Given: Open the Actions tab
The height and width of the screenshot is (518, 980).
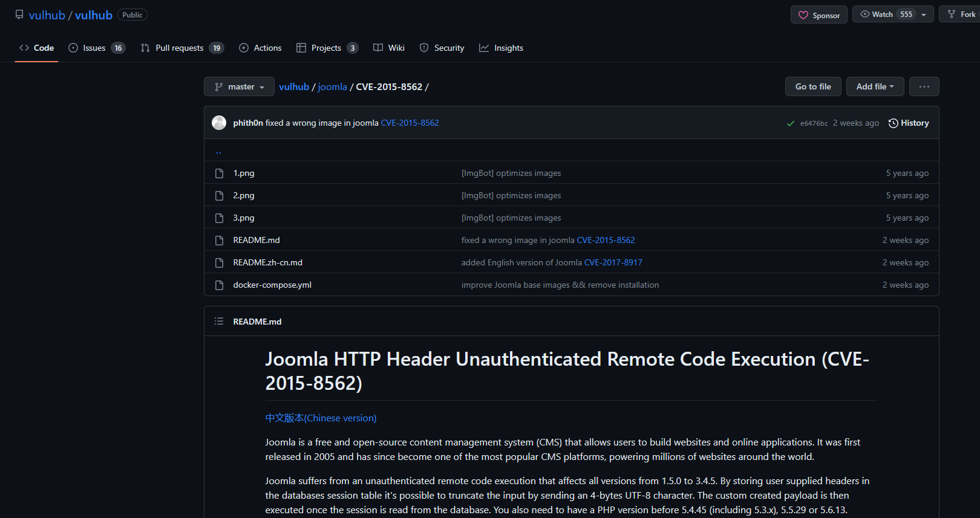Looking at the screenshot, I should 260,48.
